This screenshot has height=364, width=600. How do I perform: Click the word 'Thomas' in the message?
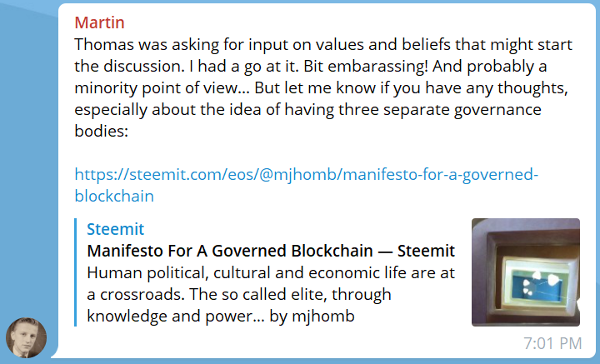[104, 44]
